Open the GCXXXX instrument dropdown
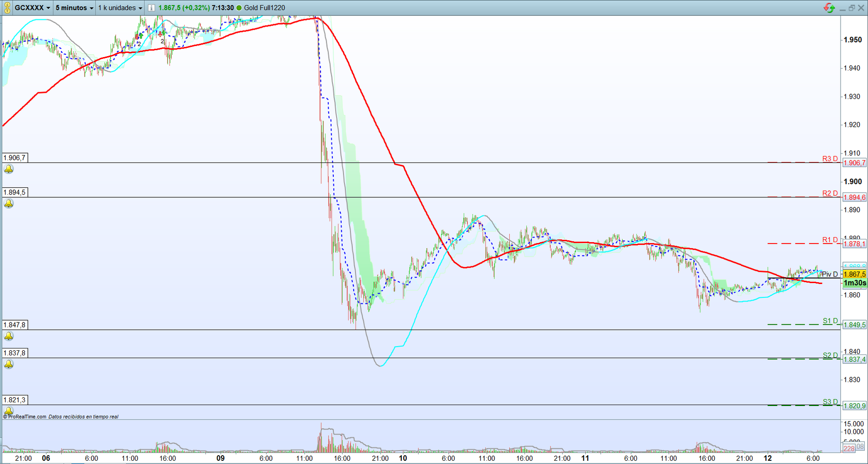 click(x=32, y=8)
